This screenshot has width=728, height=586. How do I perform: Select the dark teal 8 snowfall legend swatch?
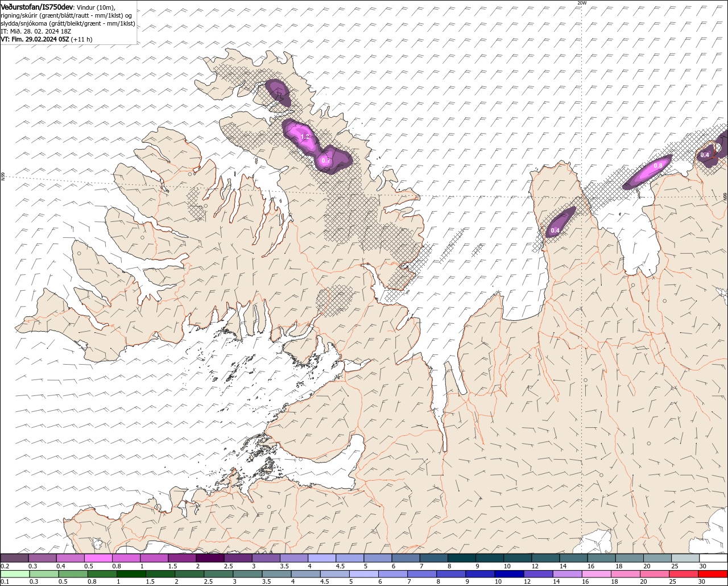(x=462, y=558)
